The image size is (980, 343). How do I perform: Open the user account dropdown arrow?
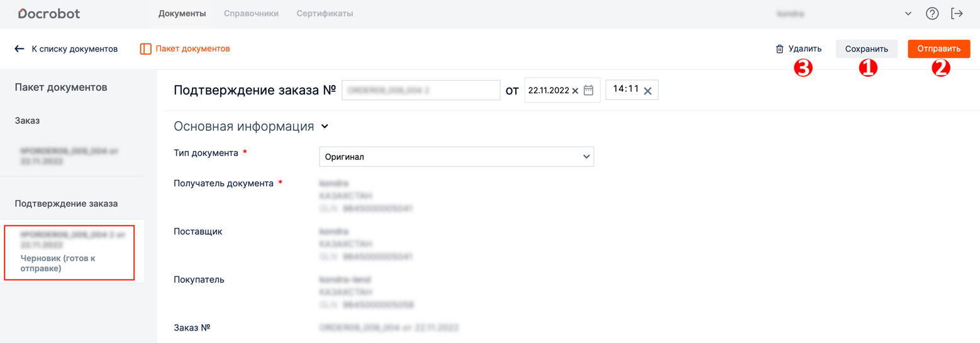908,13
